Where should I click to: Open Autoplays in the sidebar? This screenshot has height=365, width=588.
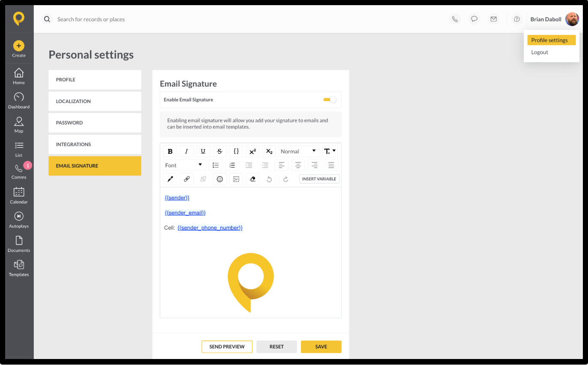tap(19, 220)
